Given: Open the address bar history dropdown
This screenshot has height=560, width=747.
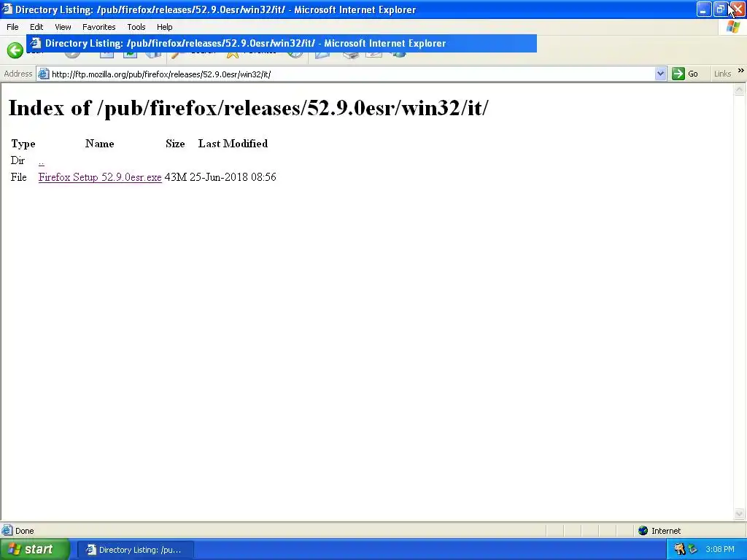Looking at the screenshot, I should [660, 74].
